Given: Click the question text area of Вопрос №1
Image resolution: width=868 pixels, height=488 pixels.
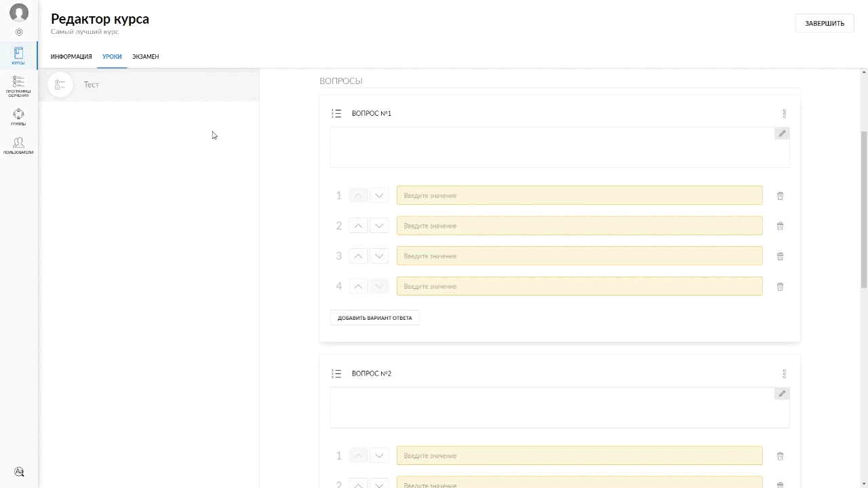Looking at the screenshot, I should 560,147.
